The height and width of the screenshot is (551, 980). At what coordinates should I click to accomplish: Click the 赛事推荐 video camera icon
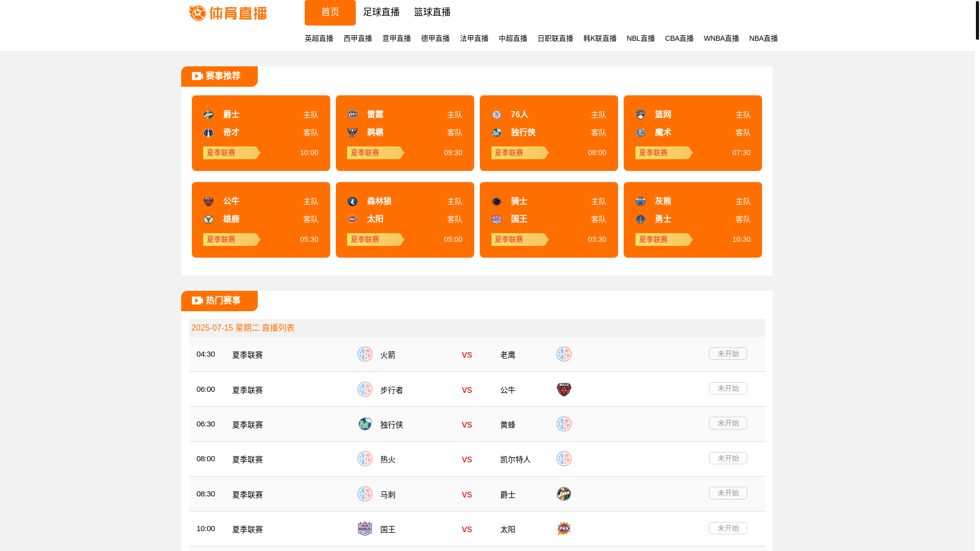pos(198,76)
